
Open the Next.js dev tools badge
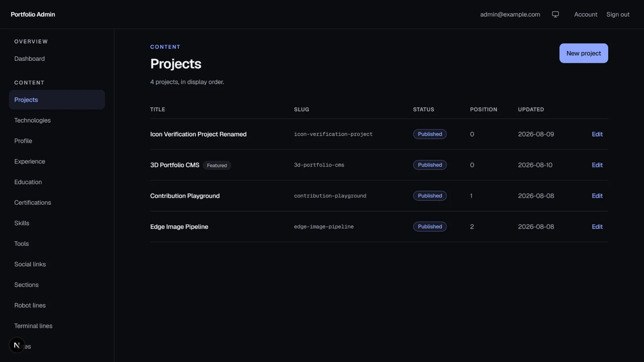click(x=17, y=345)
